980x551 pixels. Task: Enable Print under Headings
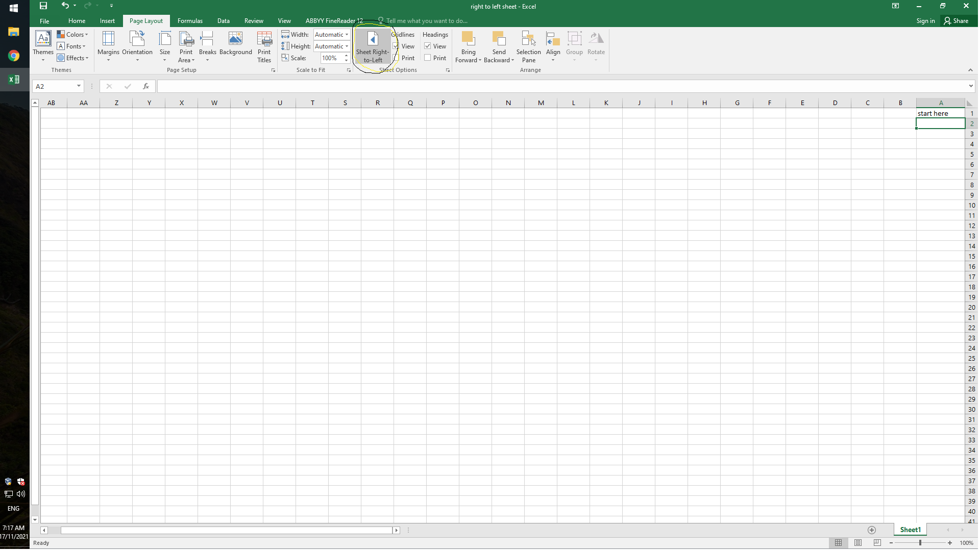pyautogui.click(x=428, y=58)
